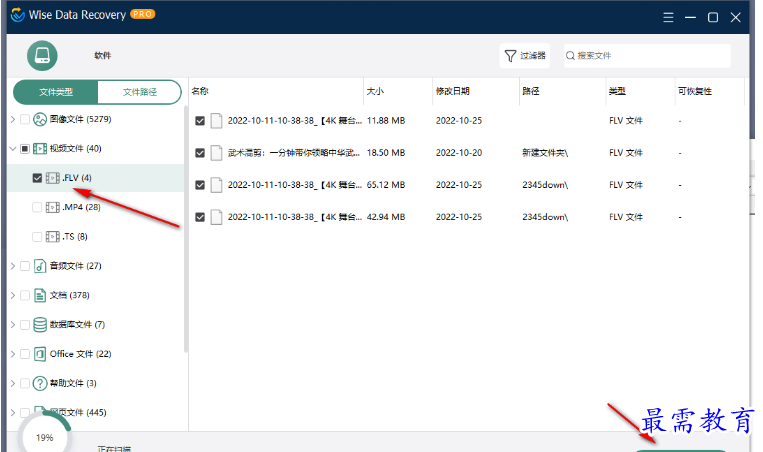
Task: Expand the 文档 tree node
Action: pyautogui.click(x=13, y=295)
